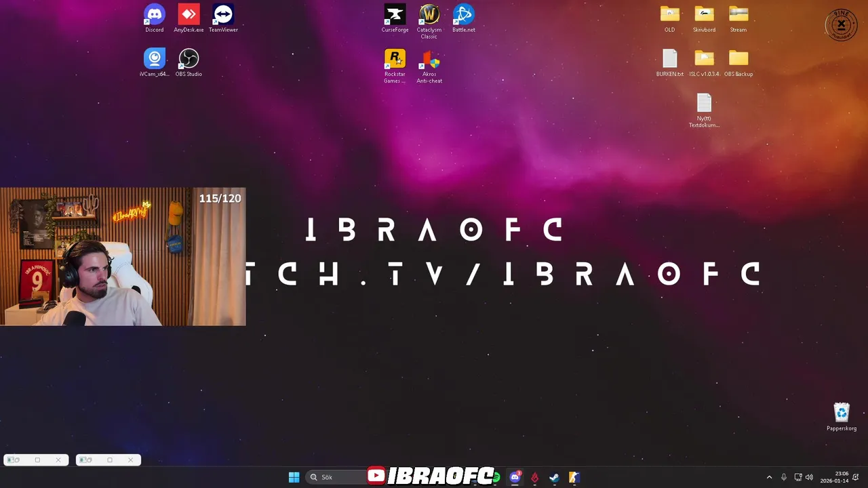868x488 pixels.
Task: Open Steam from the taskbar
Action: [x=554, y=477]
